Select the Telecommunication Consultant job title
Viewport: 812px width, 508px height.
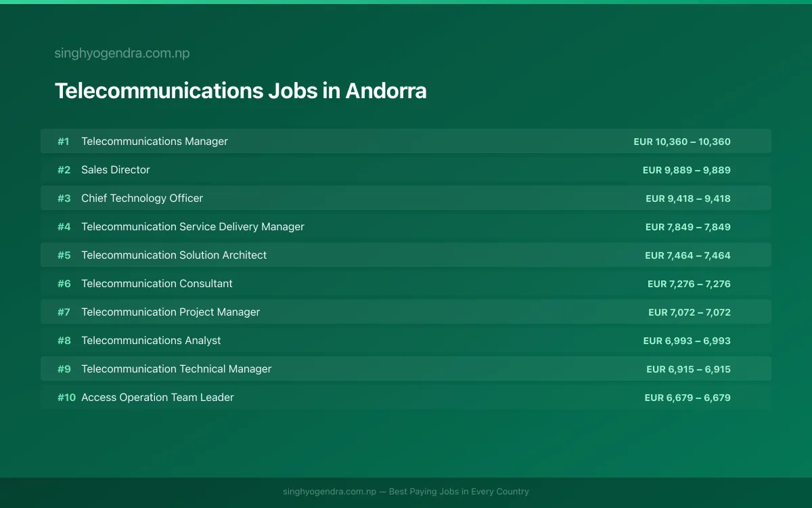[157, 284]
